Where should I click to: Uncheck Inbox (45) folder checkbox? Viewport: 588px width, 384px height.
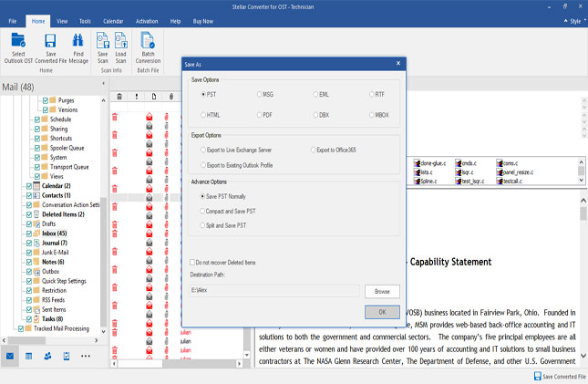click(x=29, y=234)
